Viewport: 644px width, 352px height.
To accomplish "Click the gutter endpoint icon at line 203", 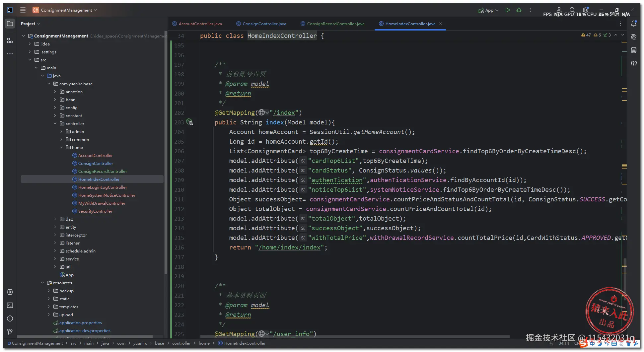I will [x=189, y=122].
